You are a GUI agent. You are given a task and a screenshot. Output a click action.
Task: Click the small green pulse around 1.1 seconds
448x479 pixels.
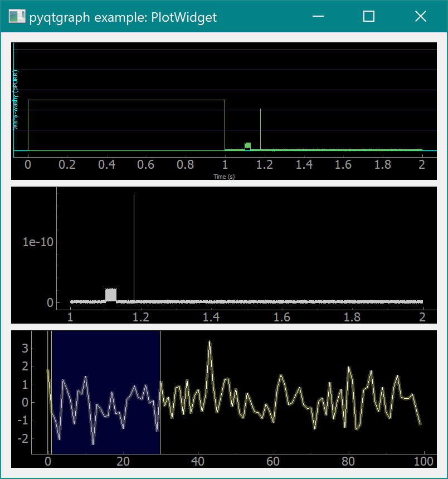click(247, 145)
